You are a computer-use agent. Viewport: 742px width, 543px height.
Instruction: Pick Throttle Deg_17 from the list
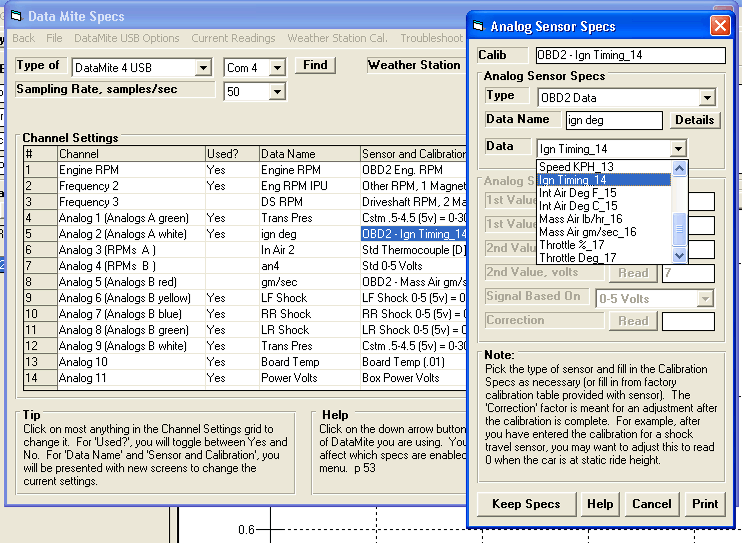[604, 258]
